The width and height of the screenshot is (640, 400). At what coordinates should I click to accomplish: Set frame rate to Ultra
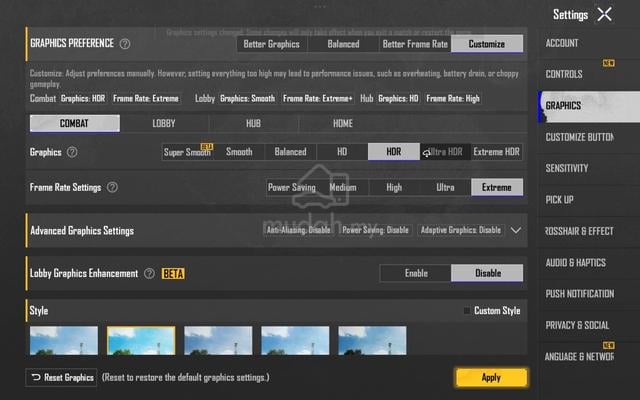tap(445, 187)
